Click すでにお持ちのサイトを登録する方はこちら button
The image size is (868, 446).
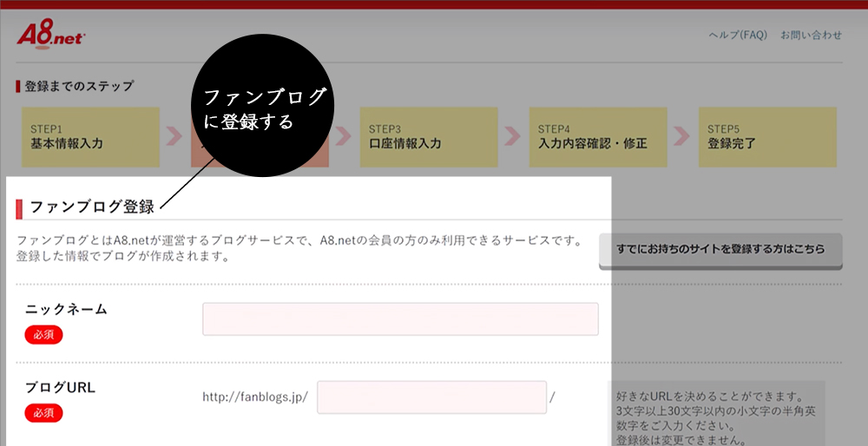point(720,251)
